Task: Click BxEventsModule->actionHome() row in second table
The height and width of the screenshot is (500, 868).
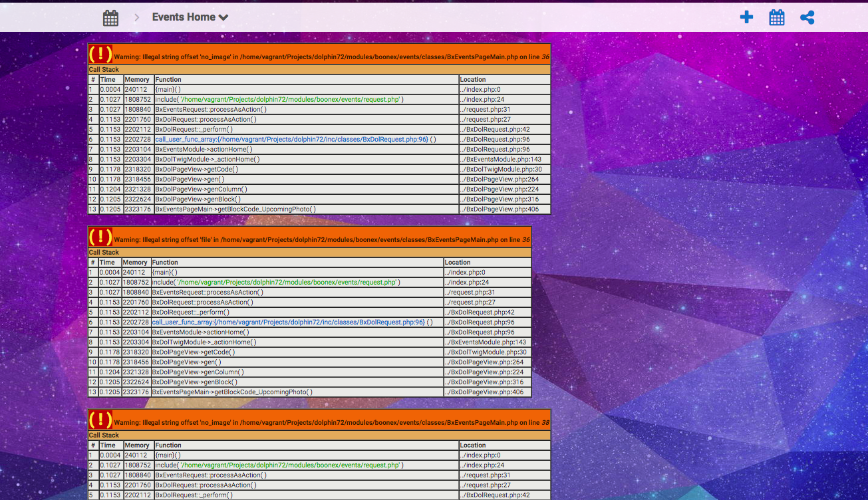Action: coord(200,332)
